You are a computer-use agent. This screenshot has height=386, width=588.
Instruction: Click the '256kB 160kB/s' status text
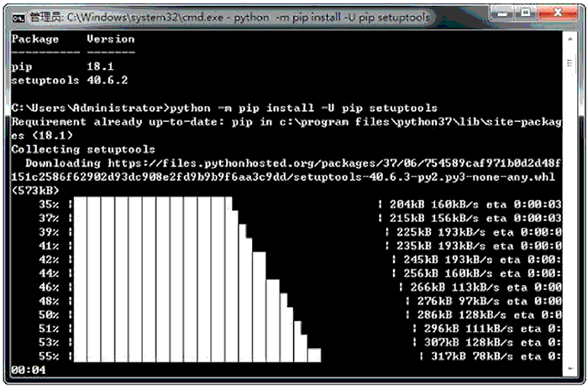click(x=448, y=273)
